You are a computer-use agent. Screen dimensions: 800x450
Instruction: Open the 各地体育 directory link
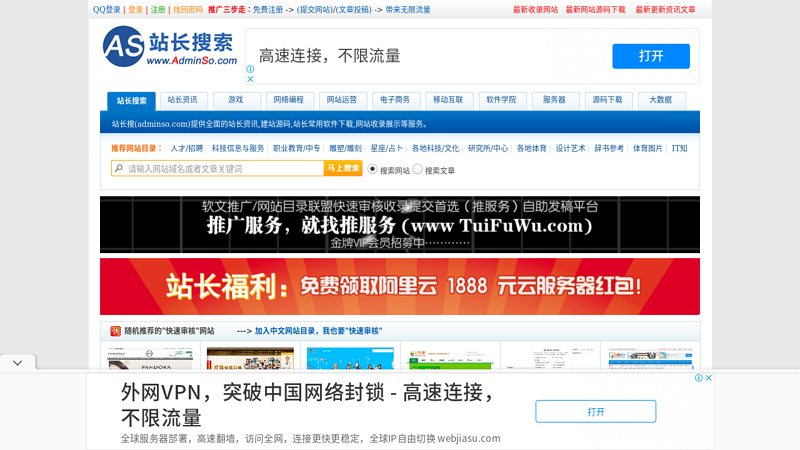pos(532,148)
